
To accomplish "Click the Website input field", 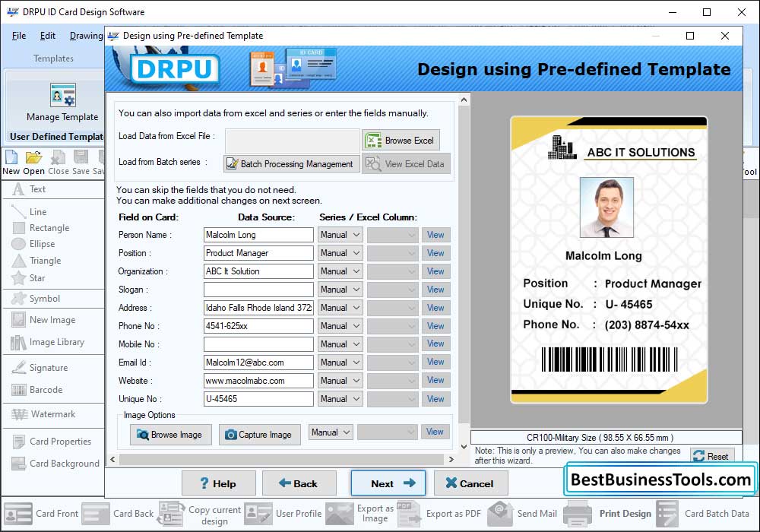I will [258, 381].
